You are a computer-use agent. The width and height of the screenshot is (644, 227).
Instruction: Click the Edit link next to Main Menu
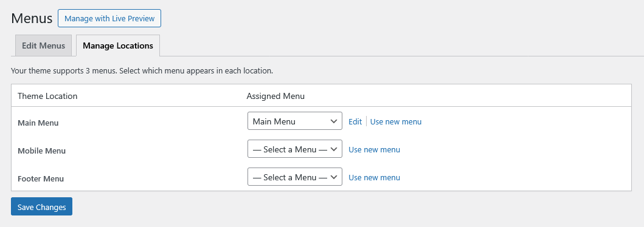[x=355, y=122]
